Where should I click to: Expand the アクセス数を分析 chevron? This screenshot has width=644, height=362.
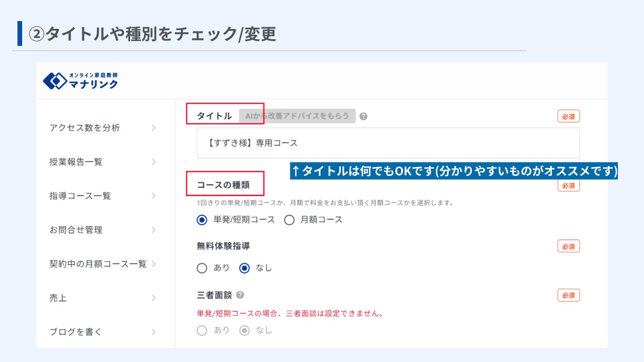pyautogui.click(x=154, y=128)
